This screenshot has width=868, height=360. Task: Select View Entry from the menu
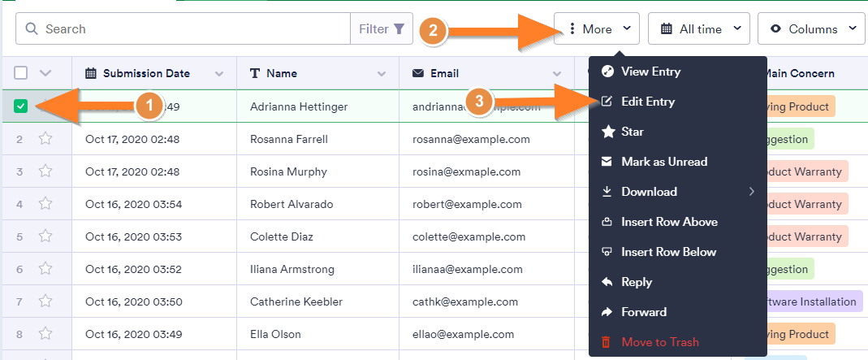pyautogui.click(x=650, y=72)
